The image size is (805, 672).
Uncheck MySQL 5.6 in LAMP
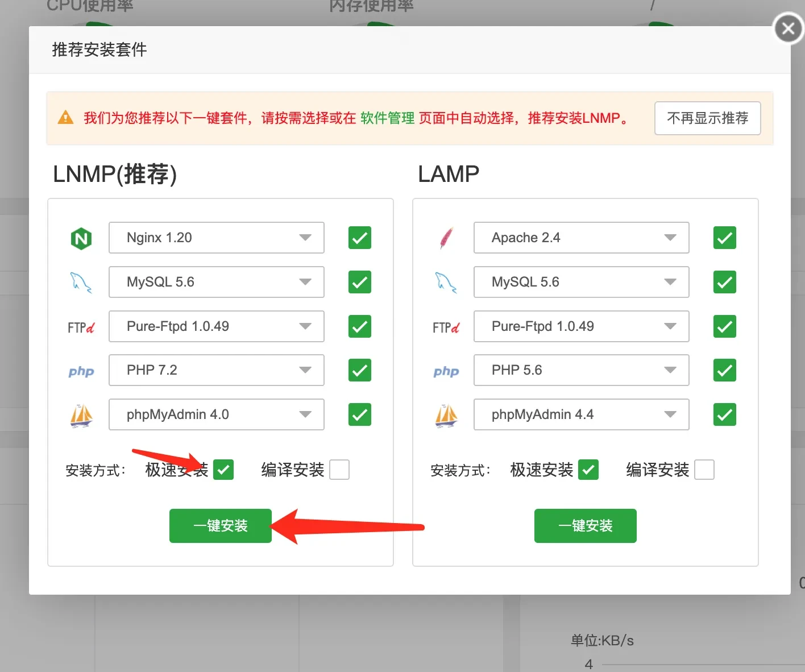[725, 282]
